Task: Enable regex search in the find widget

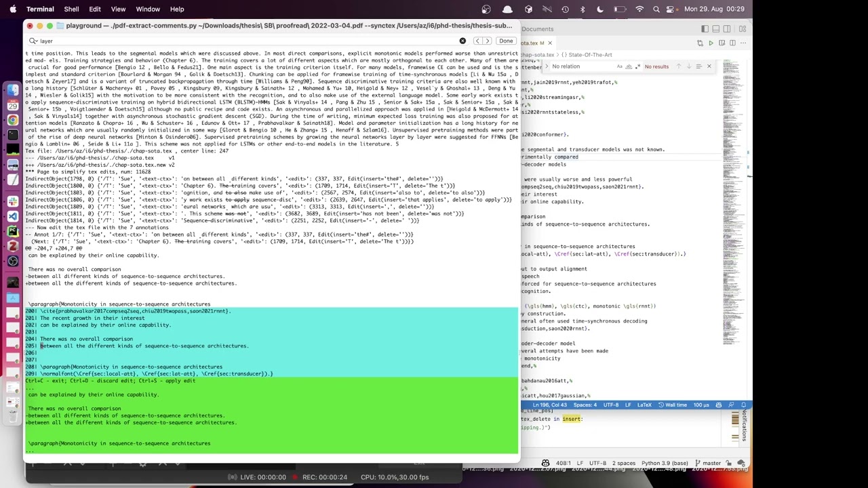Action: 637,66
